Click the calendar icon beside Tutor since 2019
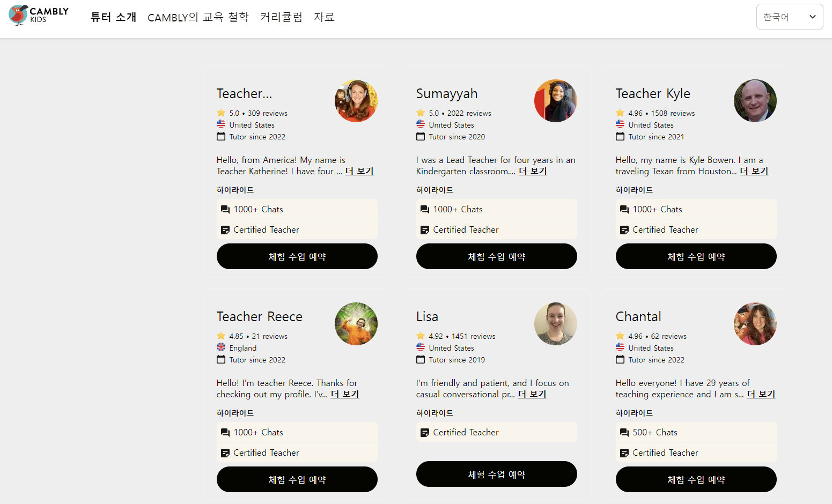Viewport: 832px width, 504px height. [421, 359]
